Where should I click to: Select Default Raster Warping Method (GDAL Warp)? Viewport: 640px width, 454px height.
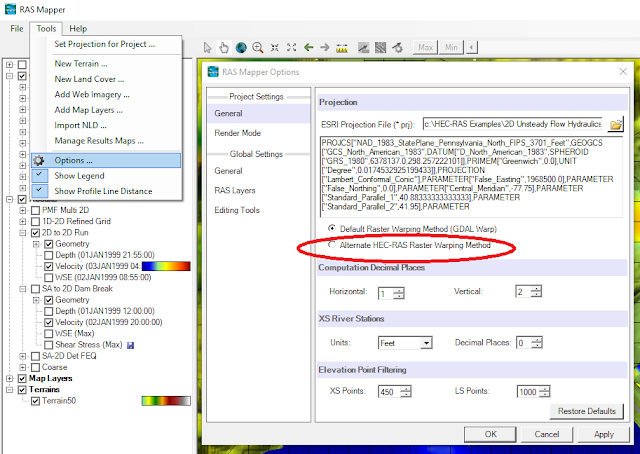332,229
